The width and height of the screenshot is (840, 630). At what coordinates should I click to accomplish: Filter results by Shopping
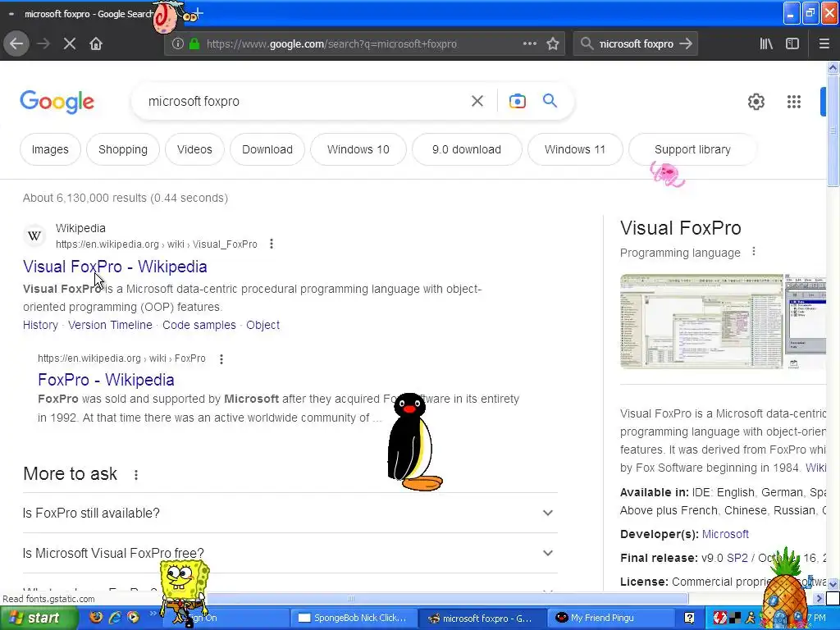point(123,149)
